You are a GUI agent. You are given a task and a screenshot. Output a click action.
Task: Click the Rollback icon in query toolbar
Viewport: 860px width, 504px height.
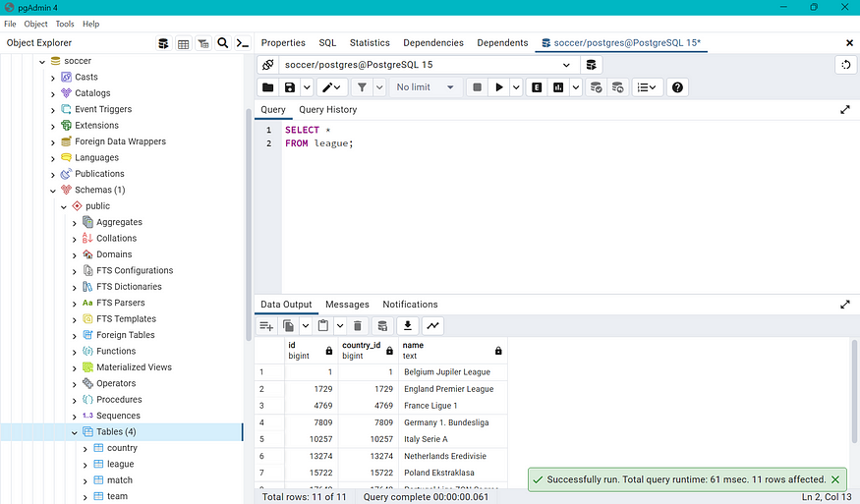pos(617,87)
